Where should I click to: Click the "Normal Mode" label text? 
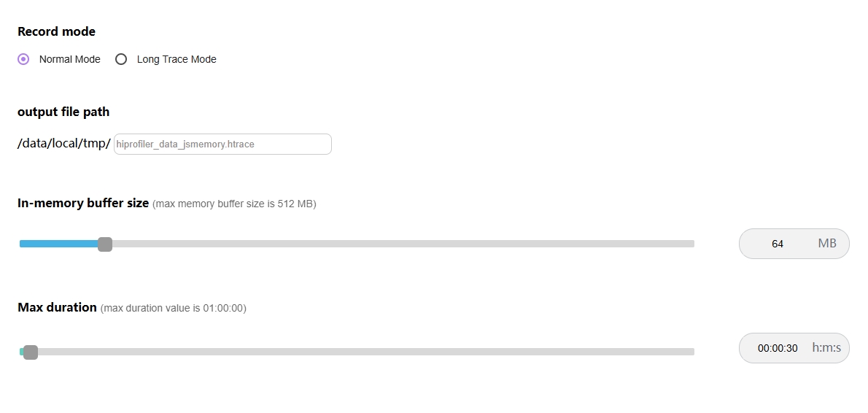[70, 59]
